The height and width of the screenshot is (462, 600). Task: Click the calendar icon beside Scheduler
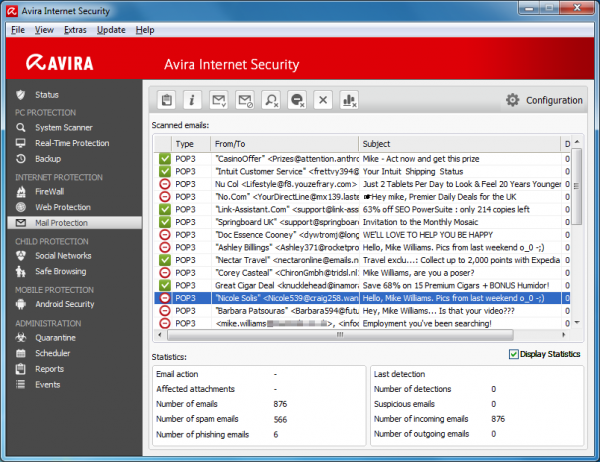point(21,353)
